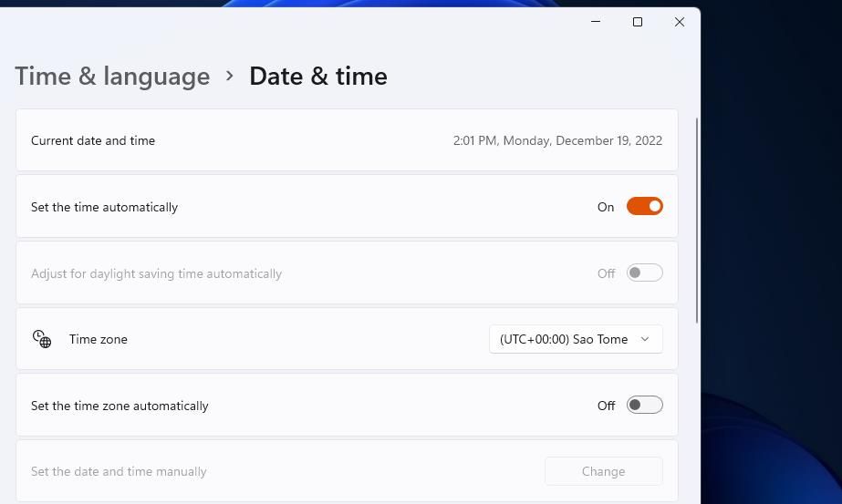
Task: Click the On label beside automatic time
Action: (x=606, y=207)
